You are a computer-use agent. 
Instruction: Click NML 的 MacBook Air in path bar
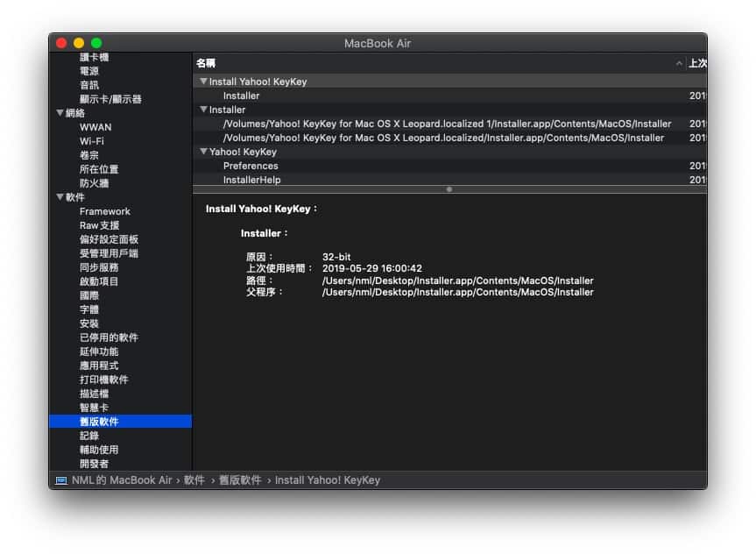pos(122,480)
